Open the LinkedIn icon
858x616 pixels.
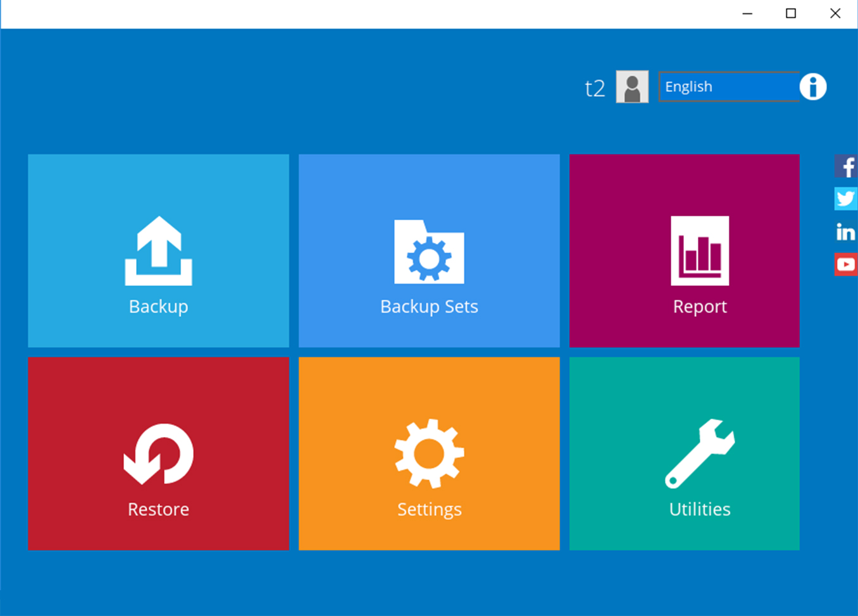(846, 232)
